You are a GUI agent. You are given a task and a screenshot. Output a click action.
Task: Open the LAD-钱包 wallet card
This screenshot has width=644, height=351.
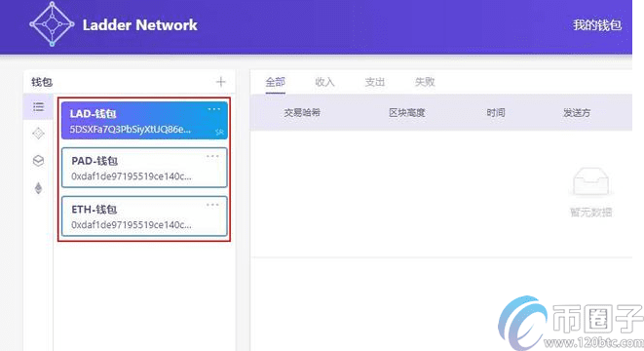pos(144,121)
